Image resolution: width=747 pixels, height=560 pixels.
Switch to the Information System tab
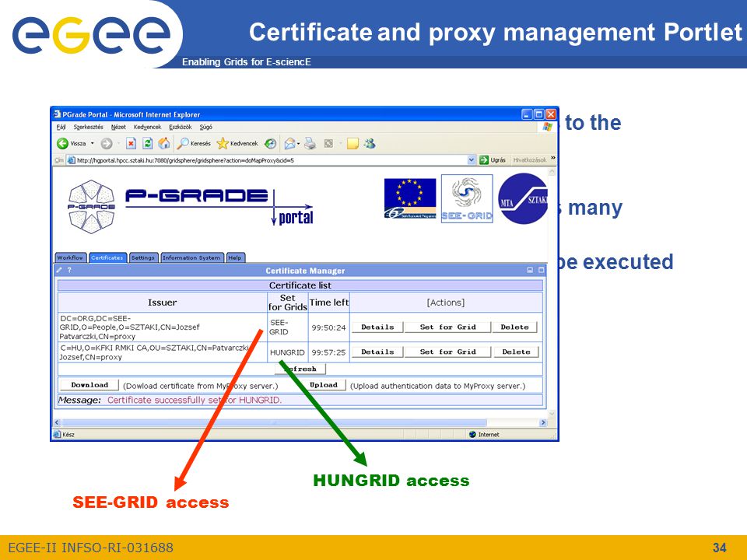point(191,257)
